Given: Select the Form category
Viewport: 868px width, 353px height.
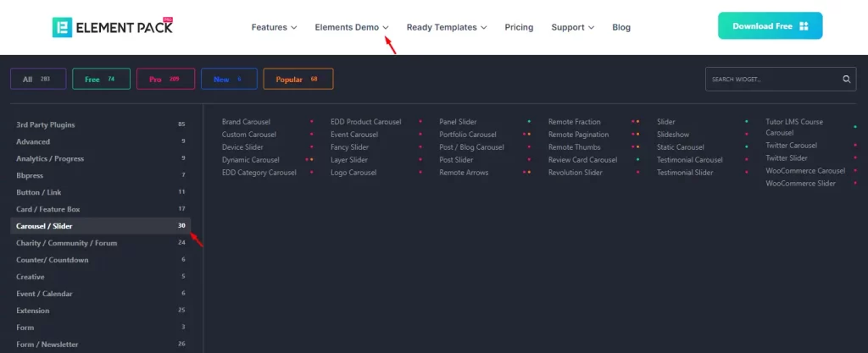Looking at the screenshot, I should tap(100, 328).
